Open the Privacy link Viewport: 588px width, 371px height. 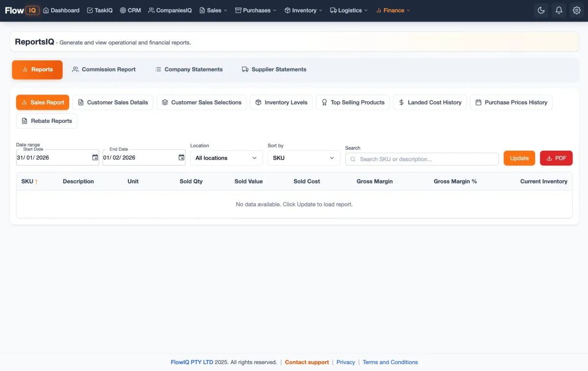click(346, 362)
